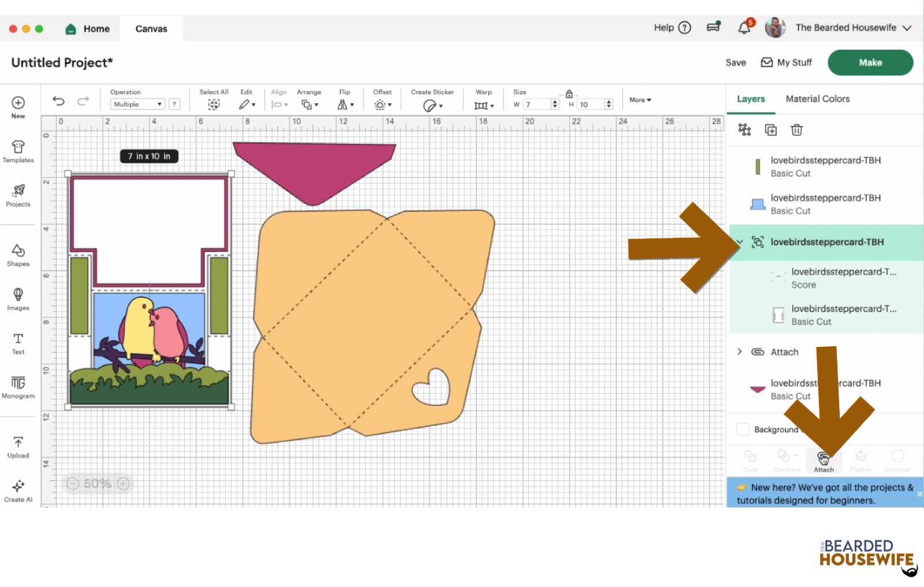Select the Text tool
This screenshot has height=587, width=924.
pos(18,343)
